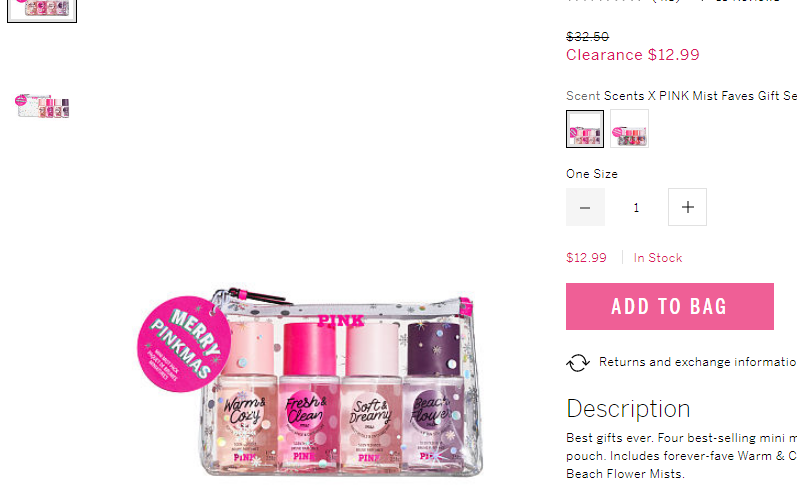
Task: Add the gift set to bag
Action: click(x=669, y=306)
